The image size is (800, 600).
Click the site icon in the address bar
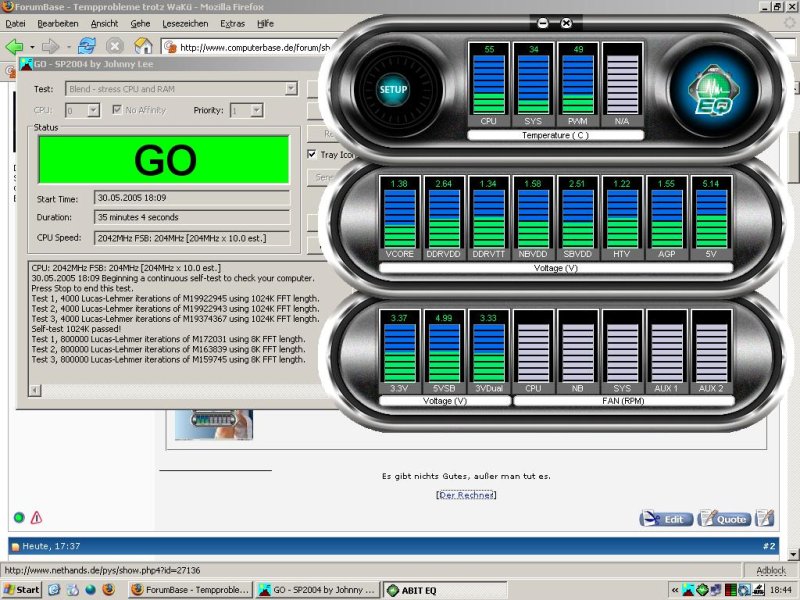click(x=170, y=47)
